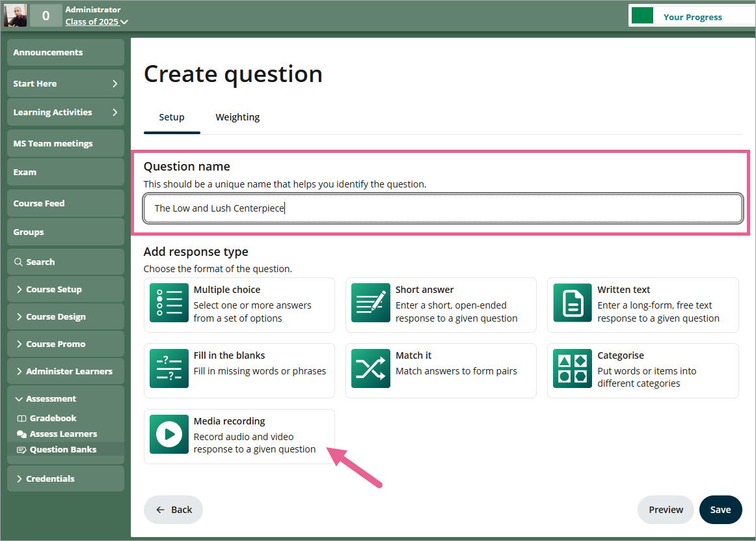
Task: Switch to the Weighting tab
Action: coord(237,117)
